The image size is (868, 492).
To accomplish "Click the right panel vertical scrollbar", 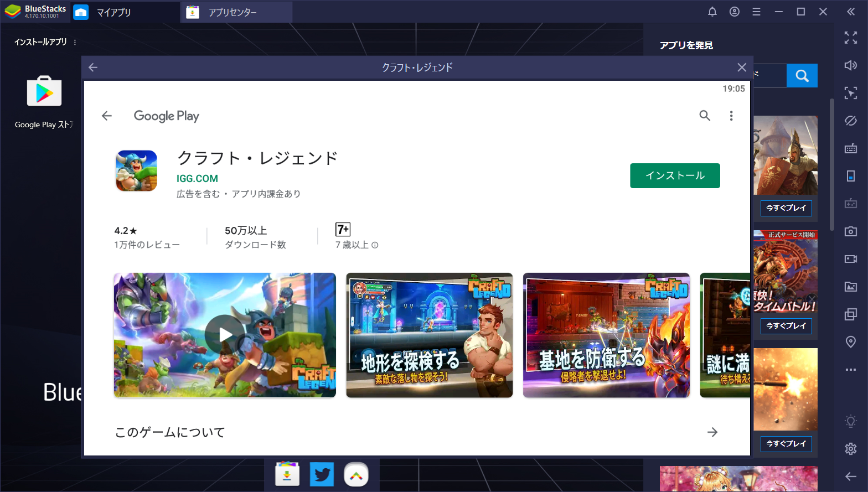I will pos(831,165).
